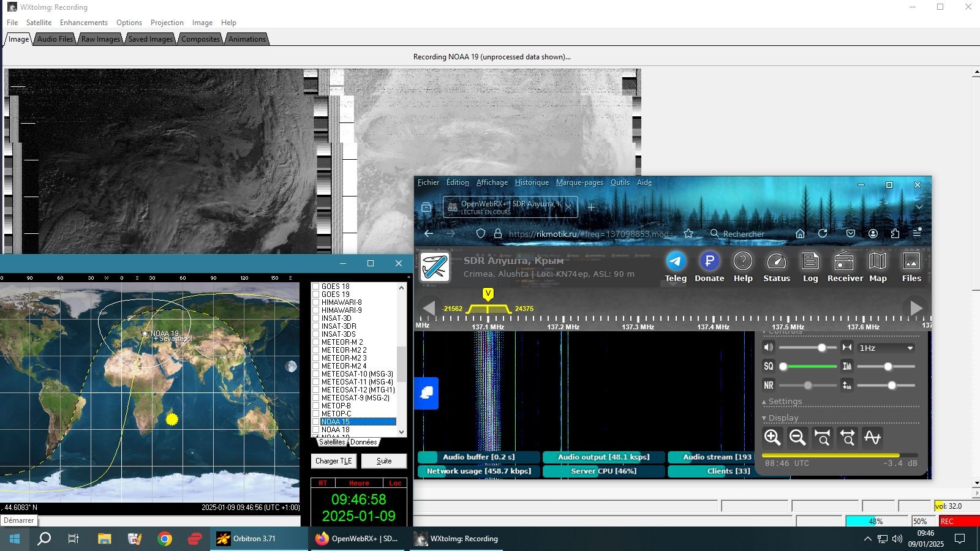Check the NOAA 18 satellite checkbox
Screen dimensions: 980x551
[x=316, y=430]
